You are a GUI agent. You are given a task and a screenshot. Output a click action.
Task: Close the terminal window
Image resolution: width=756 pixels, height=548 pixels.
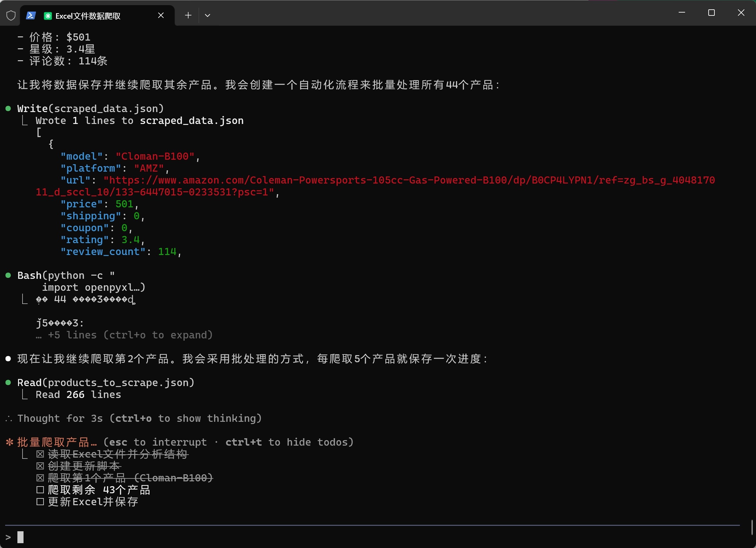pyautogui.click(x=741, y=13)
